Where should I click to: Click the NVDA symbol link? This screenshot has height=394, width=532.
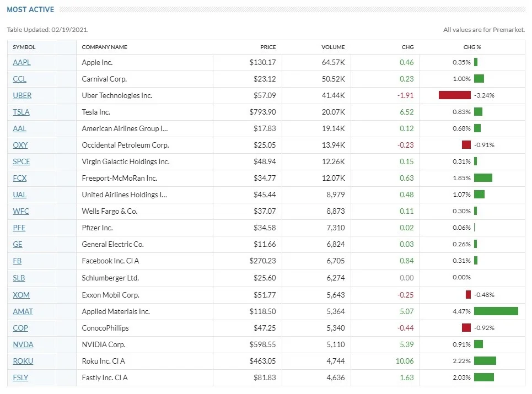click(x=23, y=345)
